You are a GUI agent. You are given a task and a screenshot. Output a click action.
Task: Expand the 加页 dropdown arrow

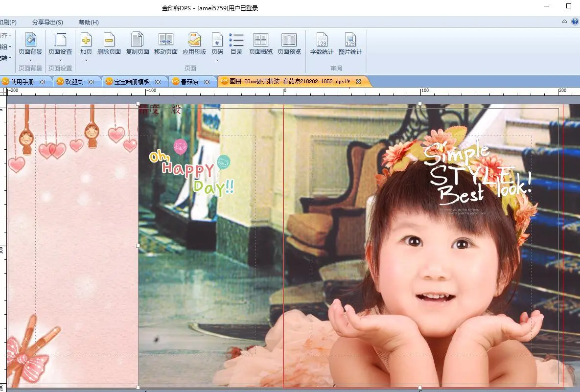(86, 60)
